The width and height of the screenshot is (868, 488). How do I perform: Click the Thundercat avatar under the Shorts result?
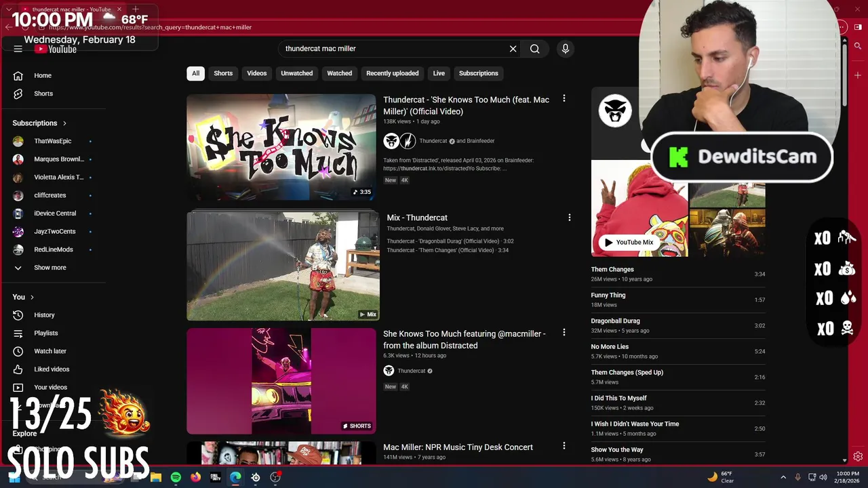[389, 371]
